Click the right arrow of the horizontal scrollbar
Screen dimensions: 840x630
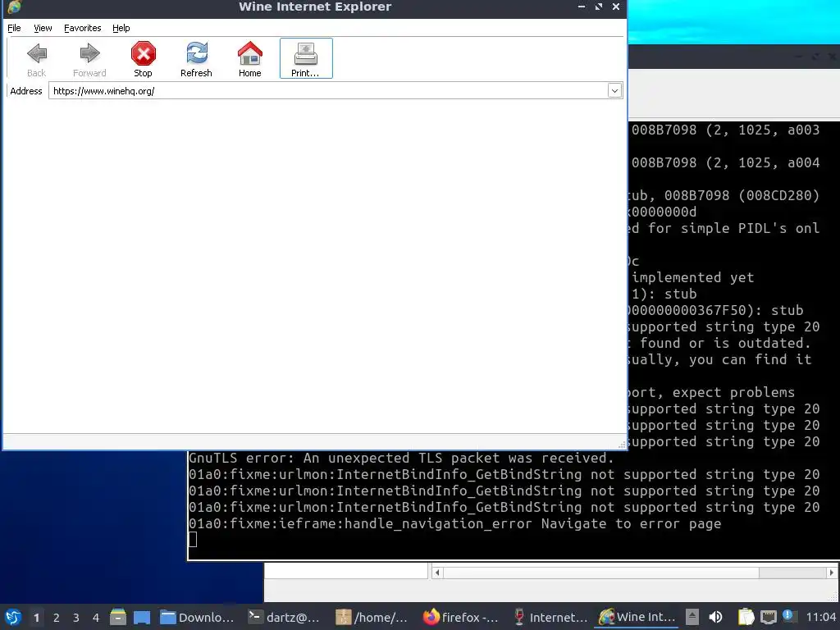832,573
